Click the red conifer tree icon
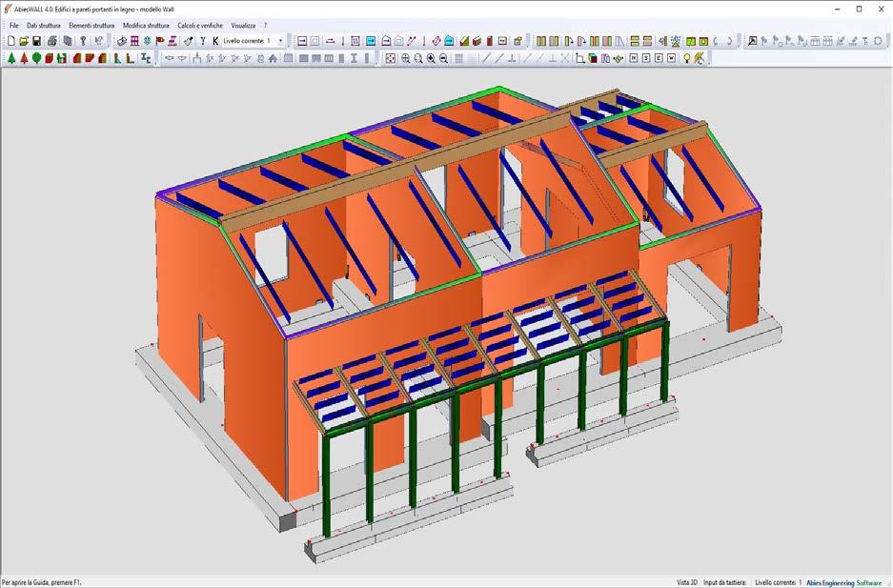This screenshot has width=893, height=588. click(24, 58)
